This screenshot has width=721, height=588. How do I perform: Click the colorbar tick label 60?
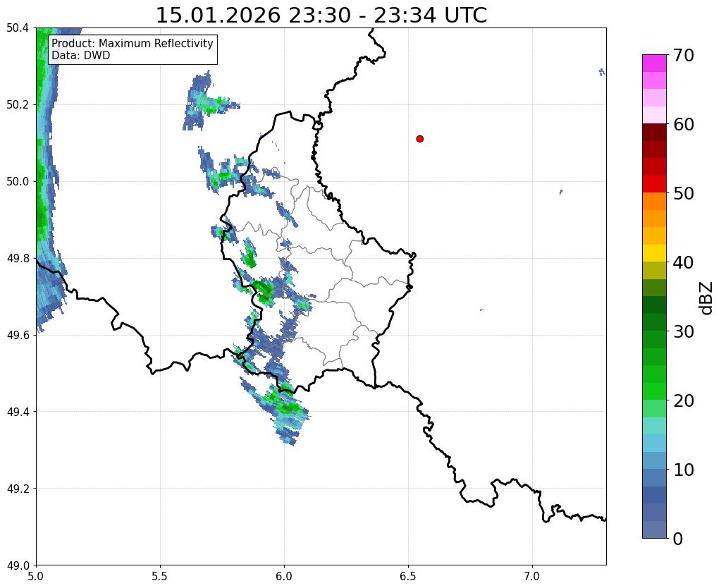point(684,124)
